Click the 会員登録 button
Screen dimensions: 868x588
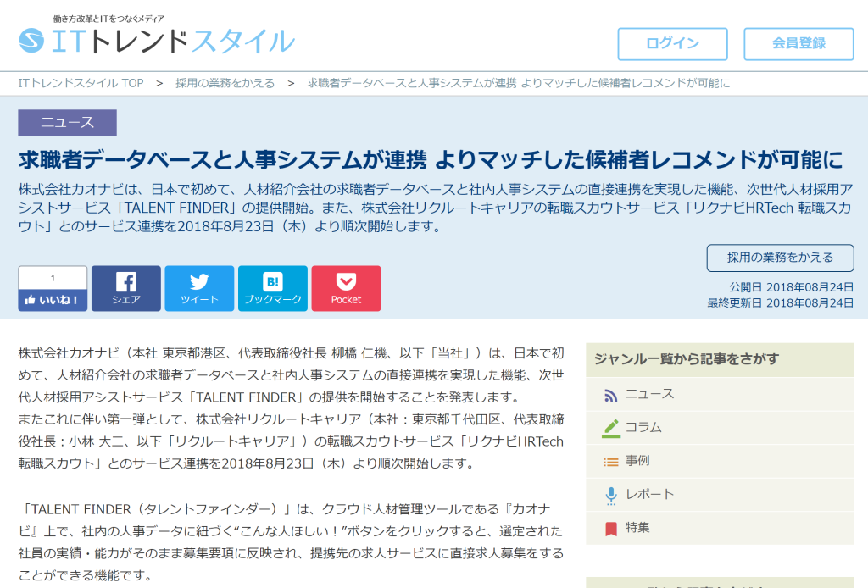pos(798,44)
